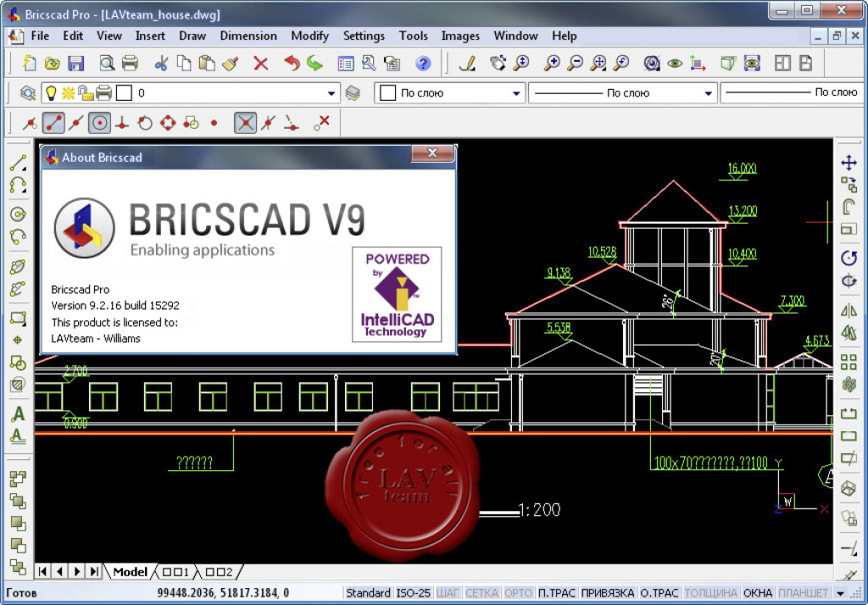The height and width of the screenshot is (605, 868).
Task: Switch to the Model tab
Action: (130, 572)
